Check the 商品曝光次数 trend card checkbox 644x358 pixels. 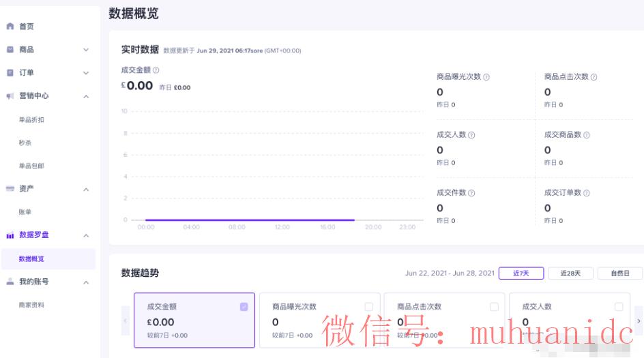tap(369, 307)
